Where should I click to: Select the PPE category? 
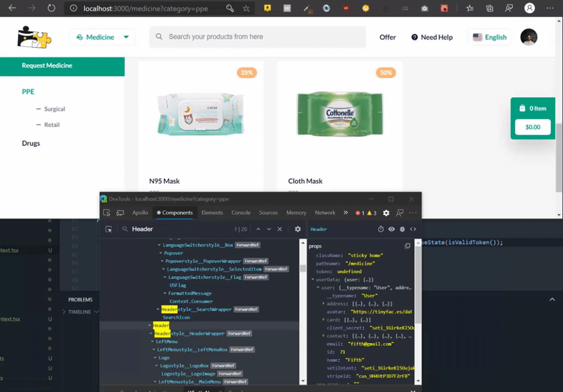[x=28, y=92]
